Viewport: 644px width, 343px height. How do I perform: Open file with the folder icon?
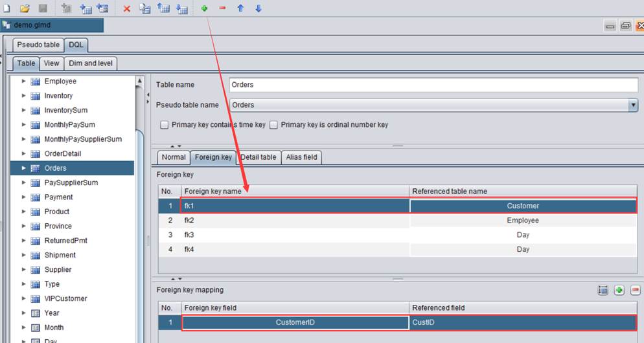click(x=25, y=8)
